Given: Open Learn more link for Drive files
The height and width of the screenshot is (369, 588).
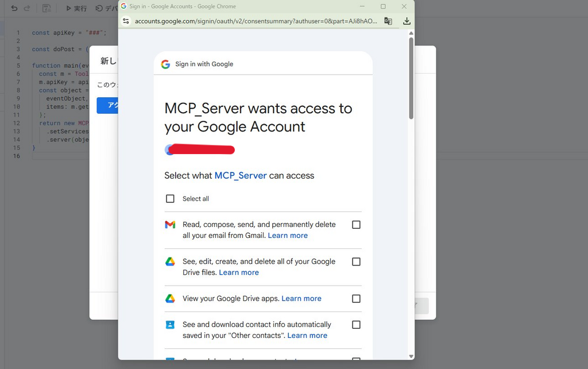Looking at the screenshot, I should coord(239,272).
